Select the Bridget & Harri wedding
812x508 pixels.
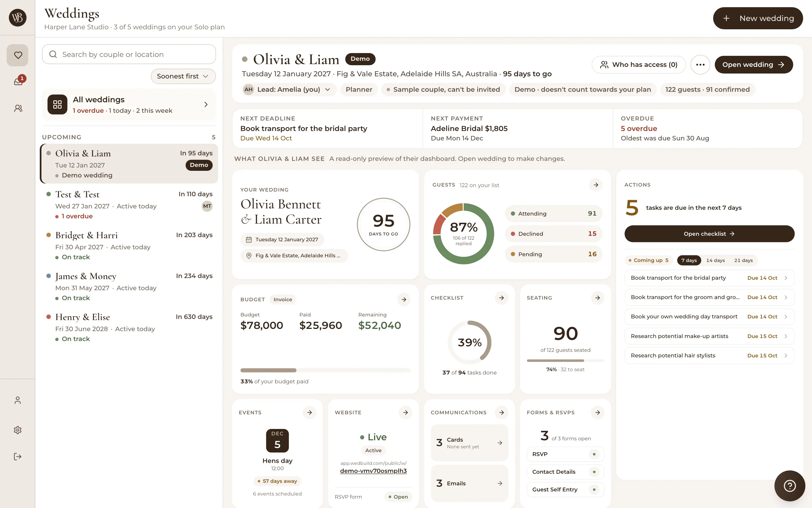point(129,246)
